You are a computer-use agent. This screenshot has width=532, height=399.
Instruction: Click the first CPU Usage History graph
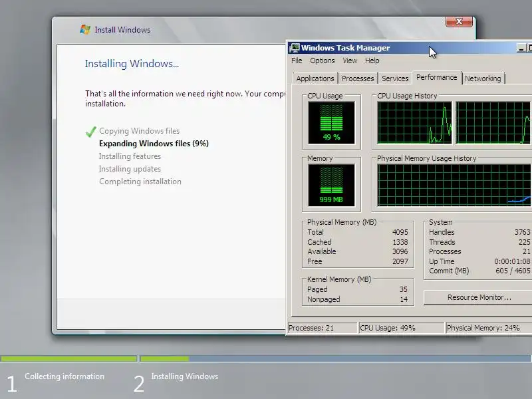pyautogui.click(x=414, y=122)
